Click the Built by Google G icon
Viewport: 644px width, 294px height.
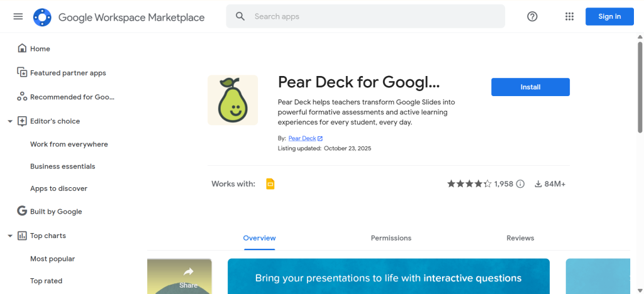pyautogui.click(x=22, y=211)
